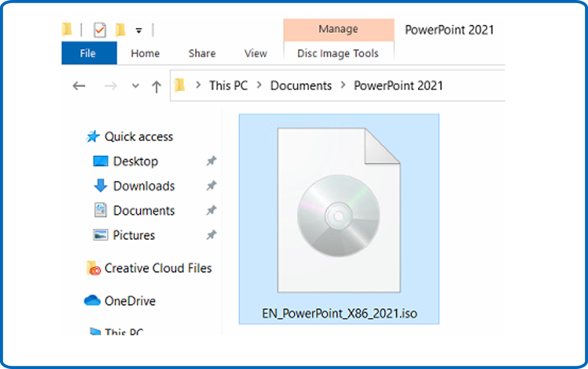Click the pin icon beside Pictures

pos(211,235)
